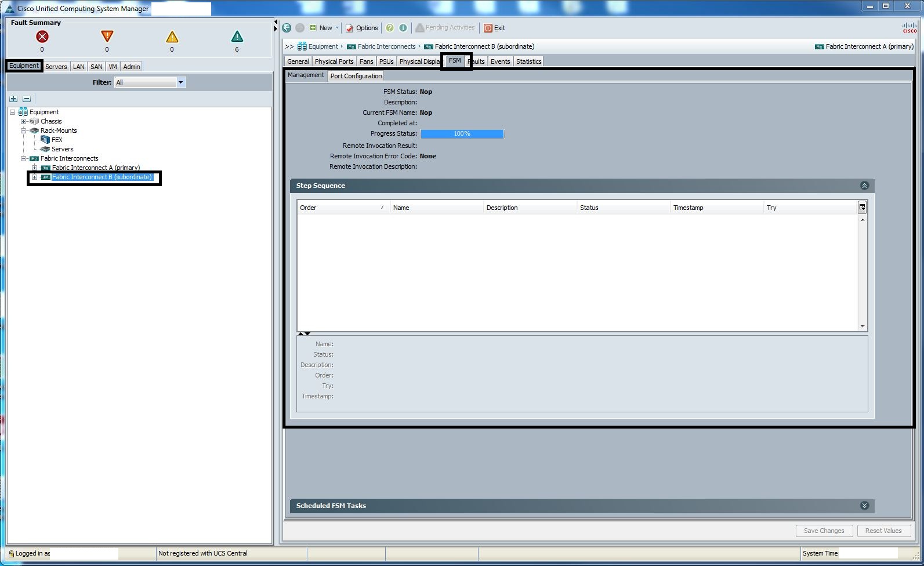Click Fabric Interconnect A (primary) link top right

[x=869, y=46]
